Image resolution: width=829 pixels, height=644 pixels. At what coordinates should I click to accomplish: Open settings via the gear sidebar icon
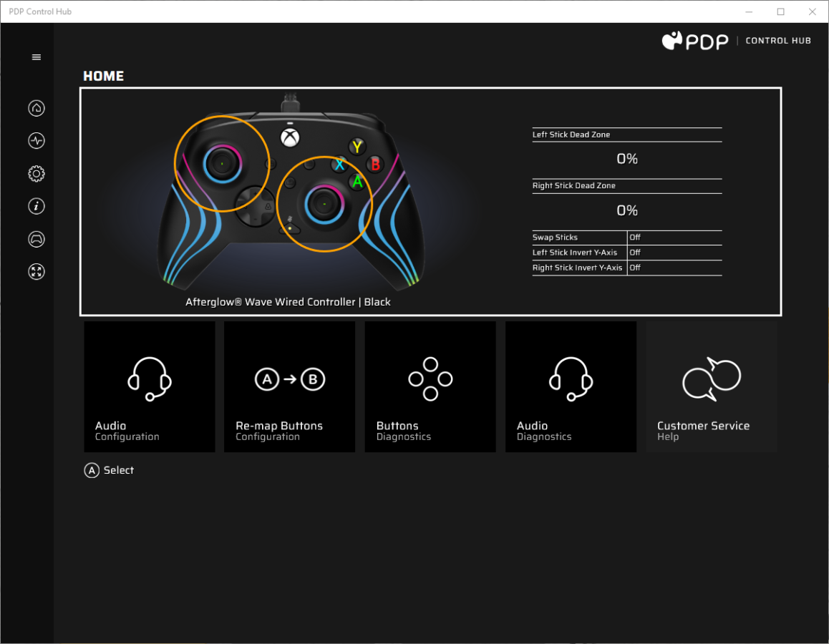click(x=37, y=173)
